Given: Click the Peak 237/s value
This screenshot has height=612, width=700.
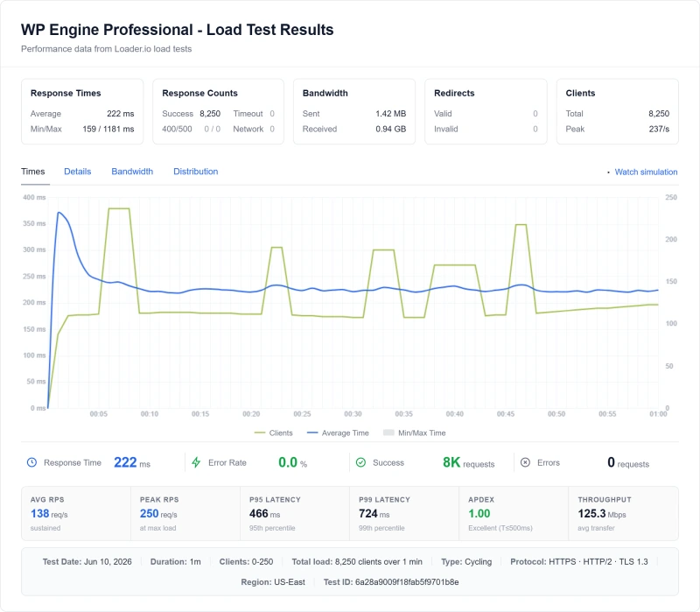Looking at the screenshot, I should (659, 129).
